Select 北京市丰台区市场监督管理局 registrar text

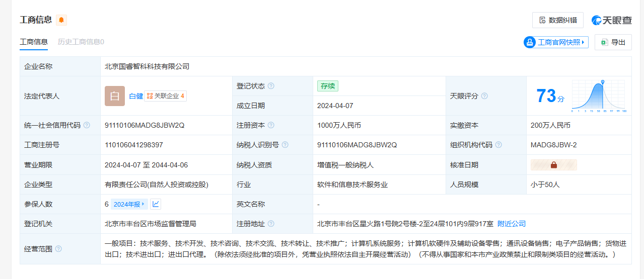[151, 224]
